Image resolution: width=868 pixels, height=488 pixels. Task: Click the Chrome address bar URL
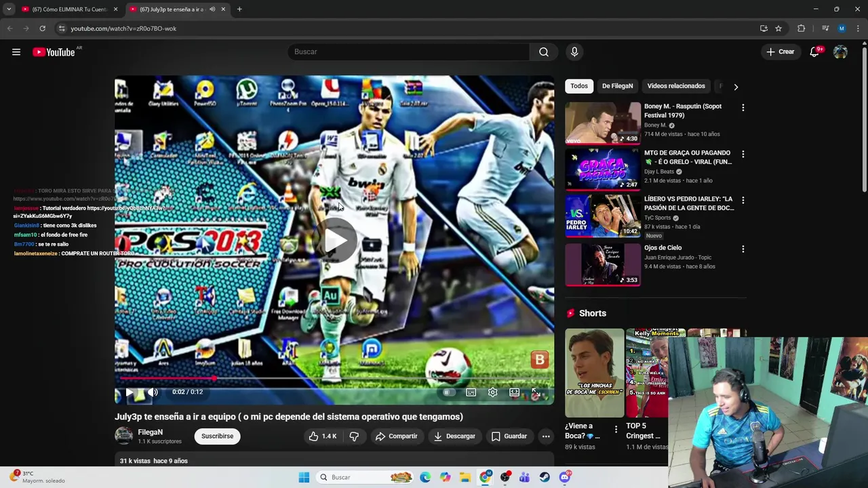point(123,28)
